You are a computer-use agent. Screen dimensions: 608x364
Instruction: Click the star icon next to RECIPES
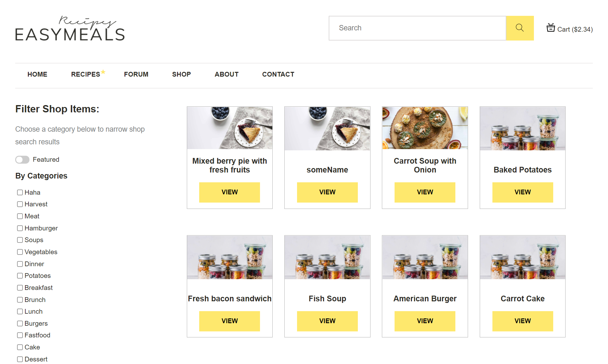coord(103,72)
